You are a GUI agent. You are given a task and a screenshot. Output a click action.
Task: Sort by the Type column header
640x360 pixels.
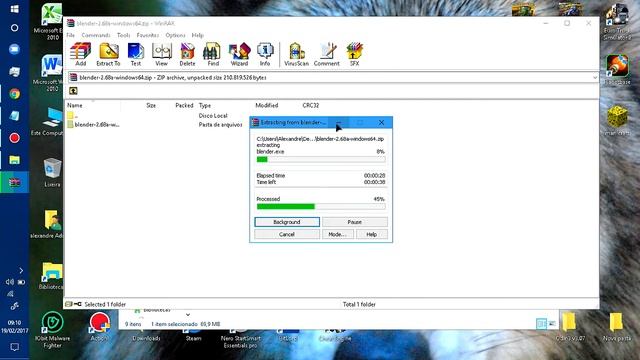tap(205, 105)
